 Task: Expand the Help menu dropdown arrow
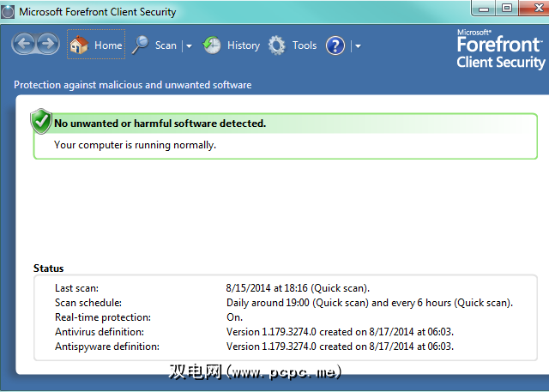(358, 46)
